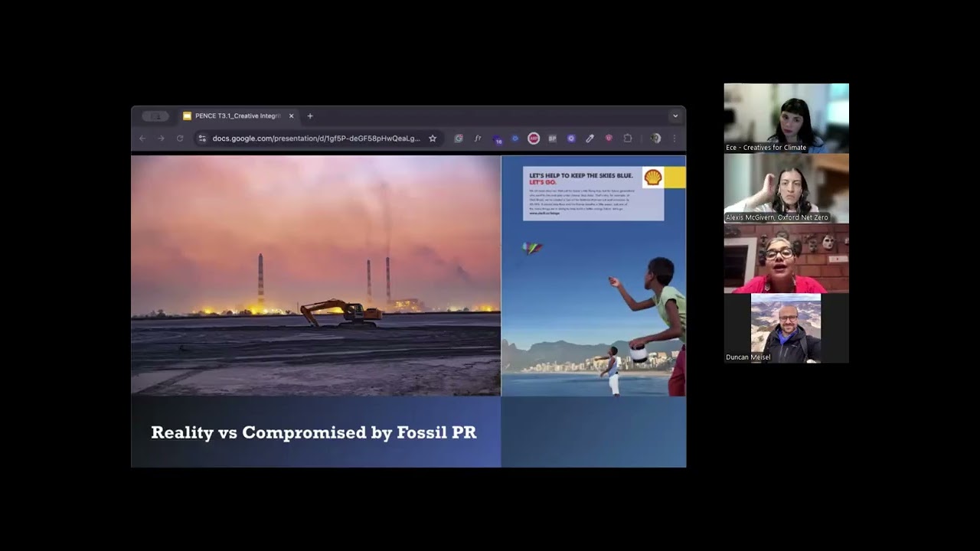Click the Shell logo on the ad
This screenshot has width=980, height=551.
point(653,178)
